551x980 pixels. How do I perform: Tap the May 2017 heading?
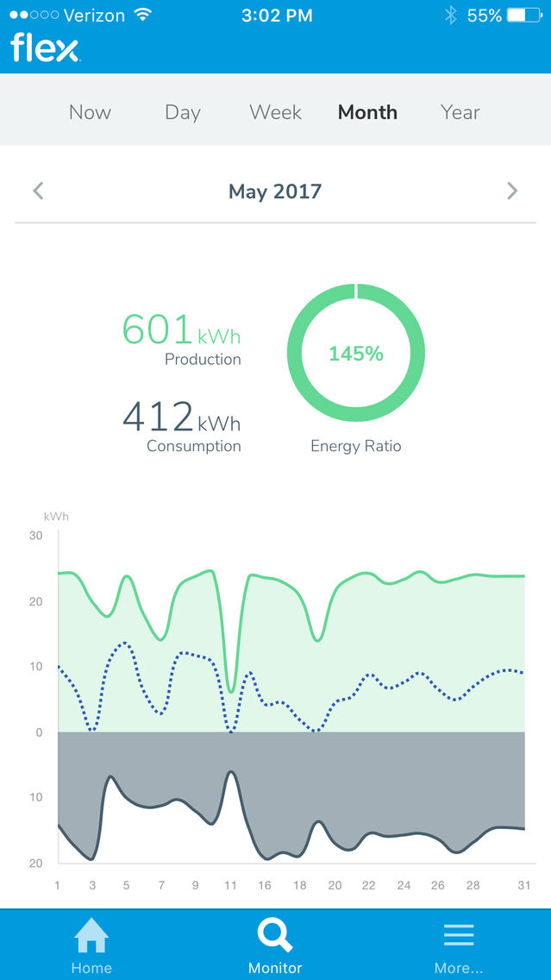275,192
